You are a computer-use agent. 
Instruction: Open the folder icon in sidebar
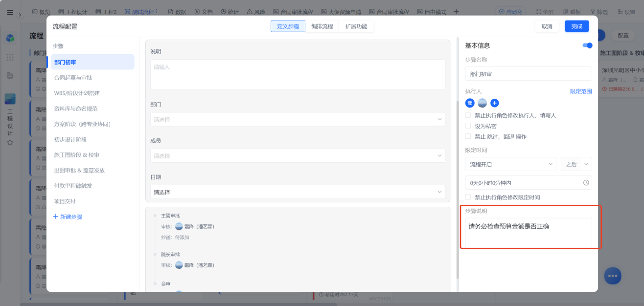(x=10, y=75)
